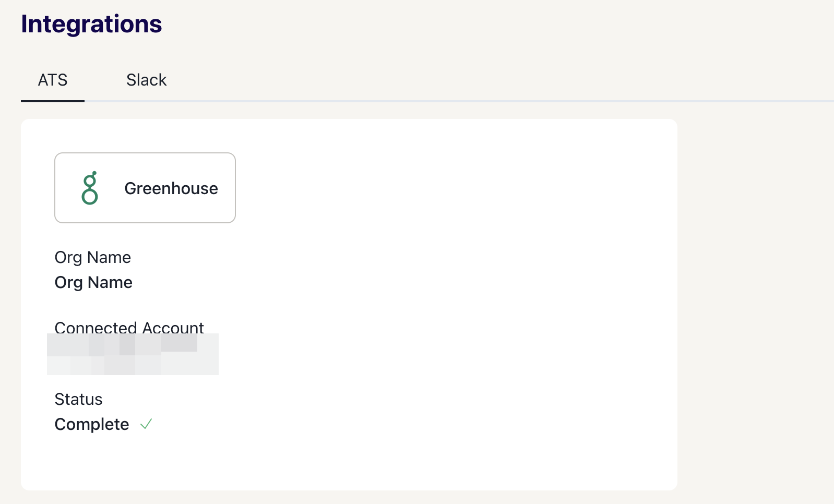The image size is (834, 504).
Task: Click the Status field label
Action: click(x=79, y=399)
